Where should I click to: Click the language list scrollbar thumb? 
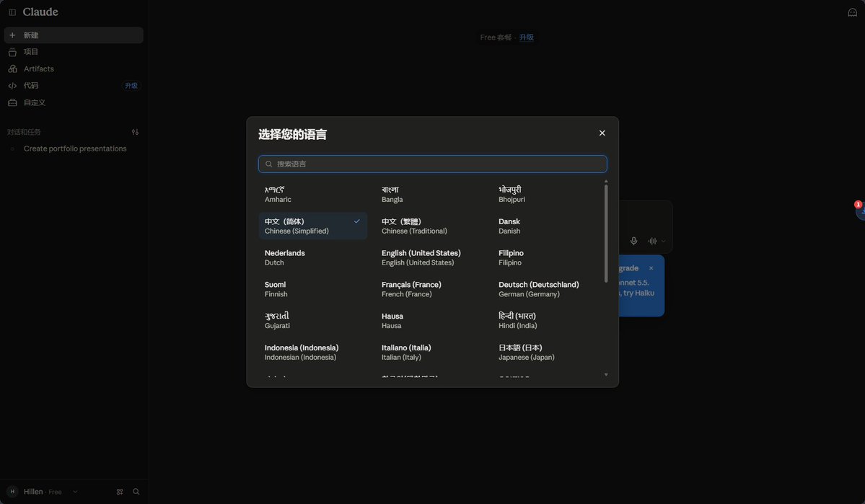606,233
